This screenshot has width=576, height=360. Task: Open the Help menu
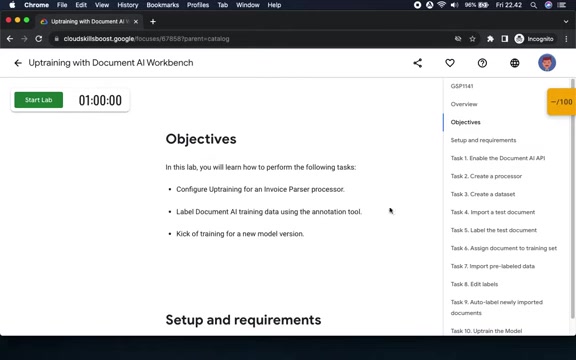pyautogui.click(x=274, y=5)
